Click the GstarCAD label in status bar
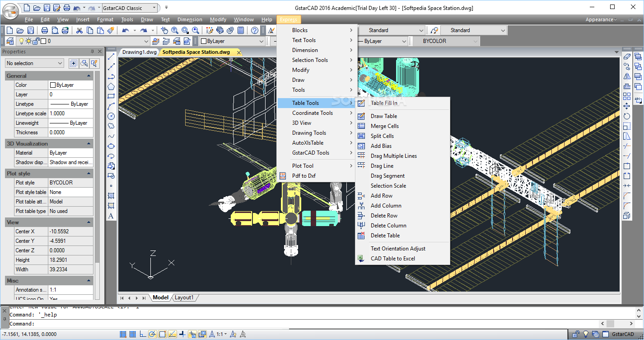 pos(623,335)
